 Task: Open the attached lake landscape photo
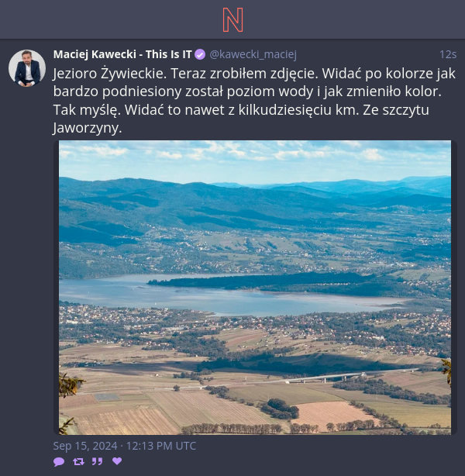[x=255, y=288]
